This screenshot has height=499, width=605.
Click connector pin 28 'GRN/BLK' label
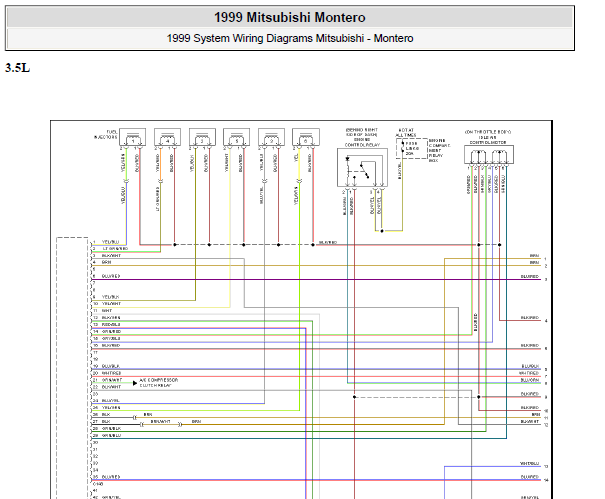112,428
